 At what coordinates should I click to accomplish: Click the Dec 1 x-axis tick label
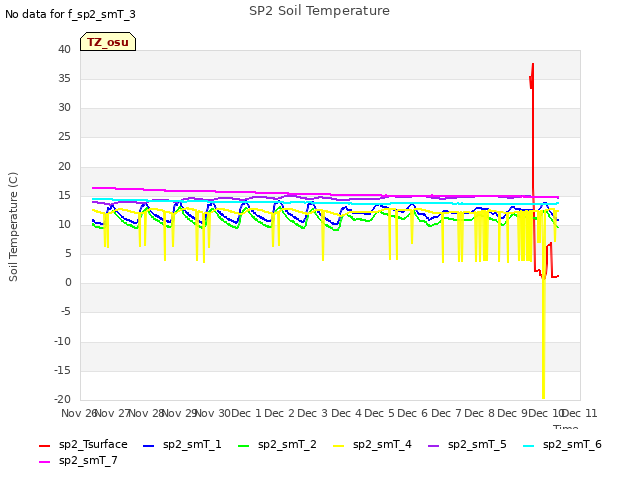(246, 413)
